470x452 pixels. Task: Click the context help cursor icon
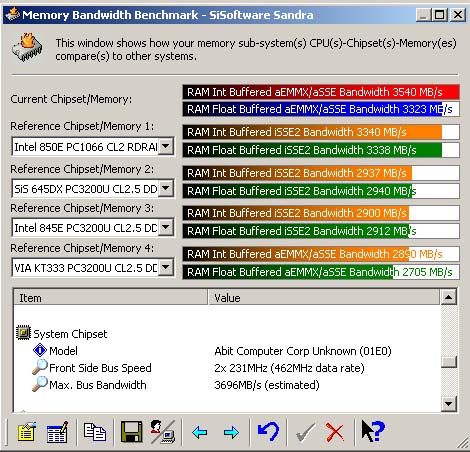[x=373, y=431]
